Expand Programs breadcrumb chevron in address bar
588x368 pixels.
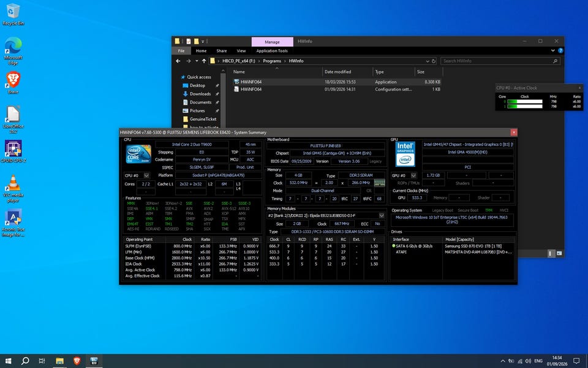tap(285, 61)
